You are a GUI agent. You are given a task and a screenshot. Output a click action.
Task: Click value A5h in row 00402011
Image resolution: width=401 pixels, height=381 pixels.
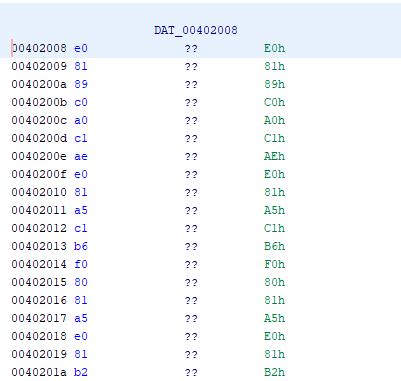click(x=274, y=210)
